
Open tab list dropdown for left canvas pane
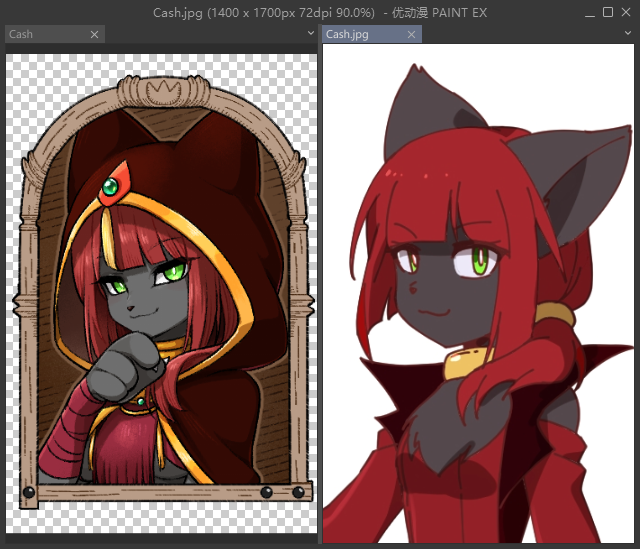point(311,33)
